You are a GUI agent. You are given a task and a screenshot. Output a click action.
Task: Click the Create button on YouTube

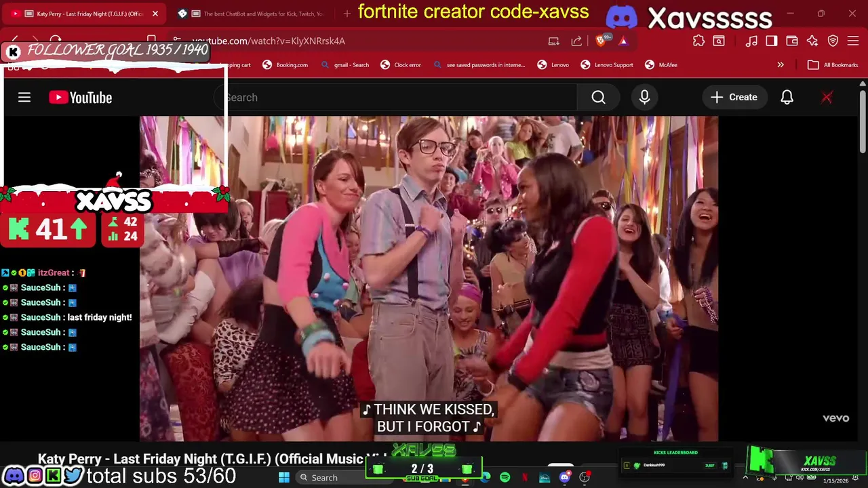click(x=734, y=98)
